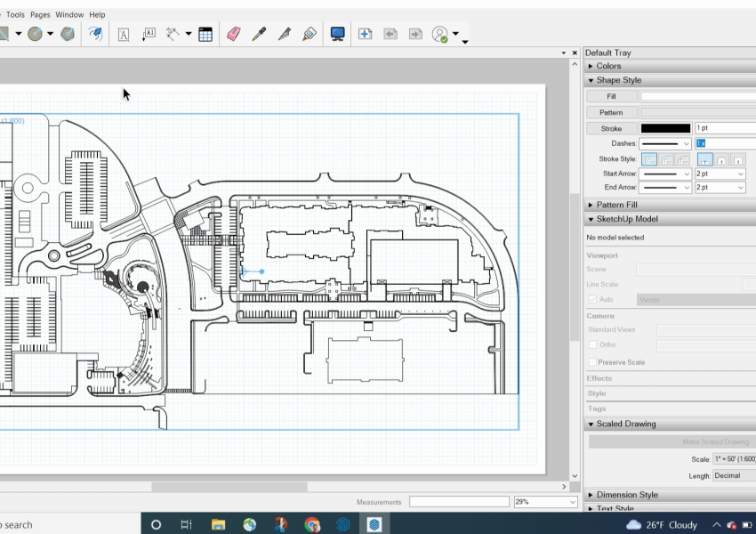This screenshot has height=534, width=756.
Task: Click the Fill button
Action: click(x=611, y=96)
